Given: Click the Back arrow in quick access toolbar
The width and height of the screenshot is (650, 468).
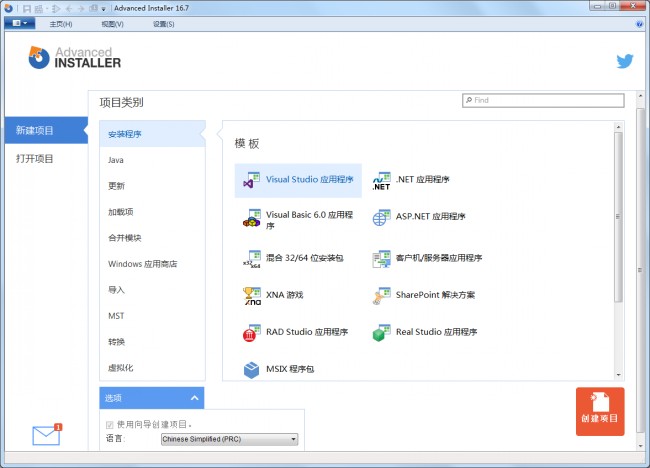Looking at the screenshot, I should 69,8.
